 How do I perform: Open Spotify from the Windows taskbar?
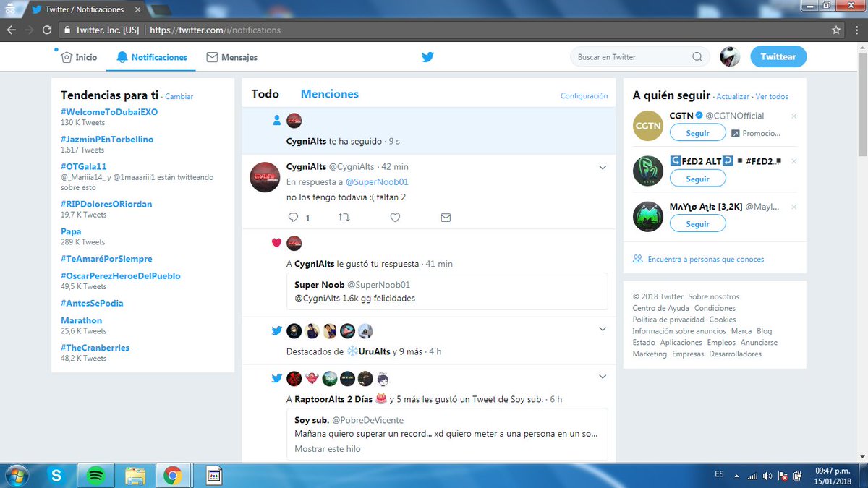[95, 475]
